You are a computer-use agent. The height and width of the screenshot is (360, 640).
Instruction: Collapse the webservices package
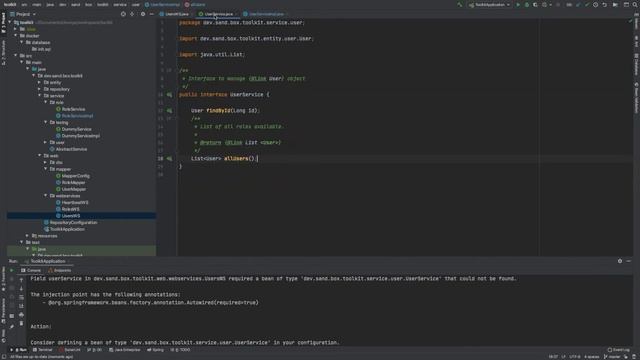pos(46,196)
